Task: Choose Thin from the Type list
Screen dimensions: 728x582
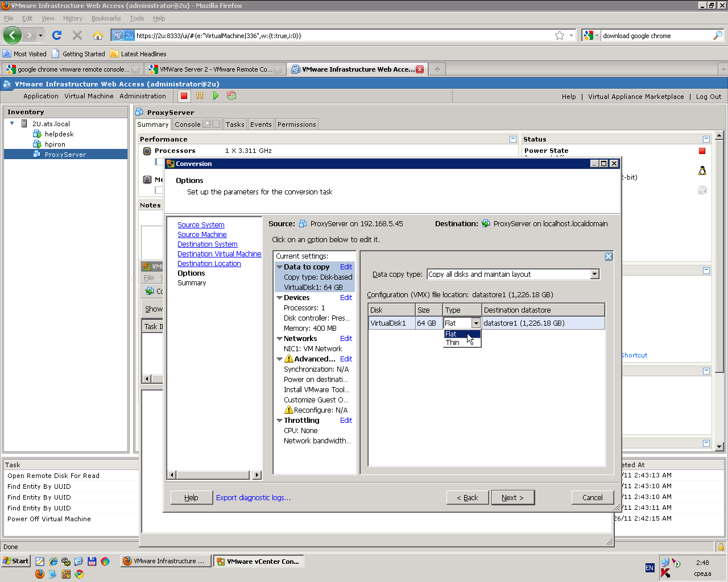Action: coord(462,343)
